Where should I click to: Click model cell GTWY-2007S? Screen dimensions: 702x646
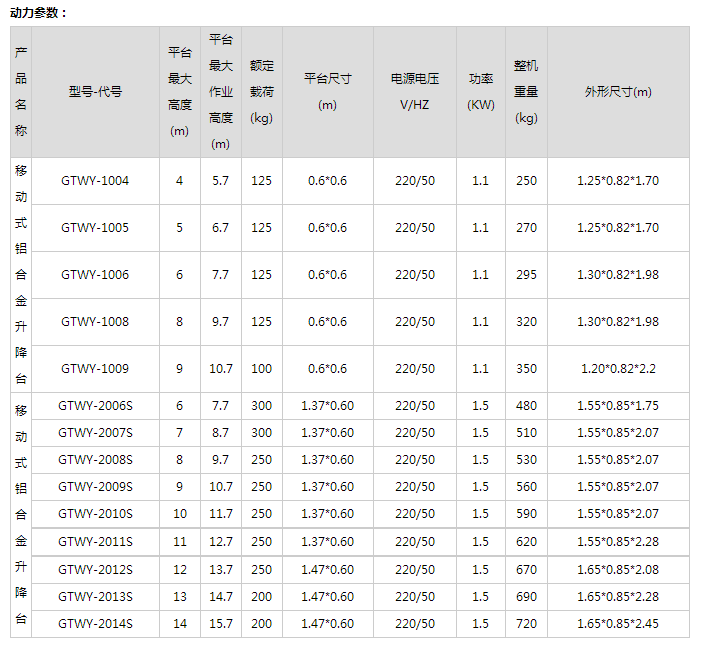[95, 433]
